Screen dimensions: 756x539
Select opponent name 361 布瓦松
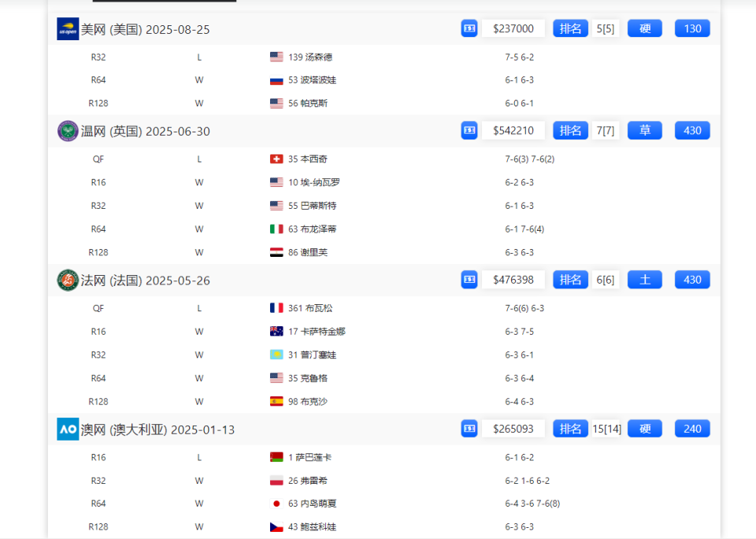[310, 308]
